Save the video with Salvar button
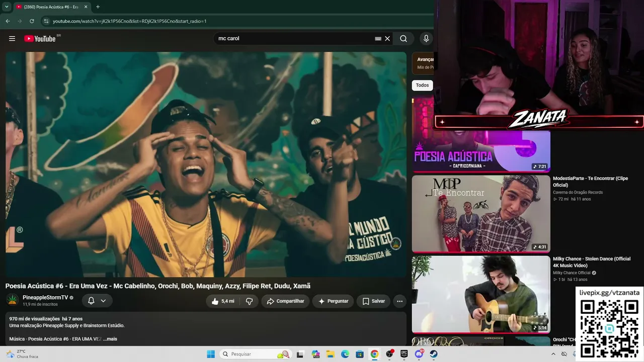Viewport: 644px width, 362px height. 373,301
